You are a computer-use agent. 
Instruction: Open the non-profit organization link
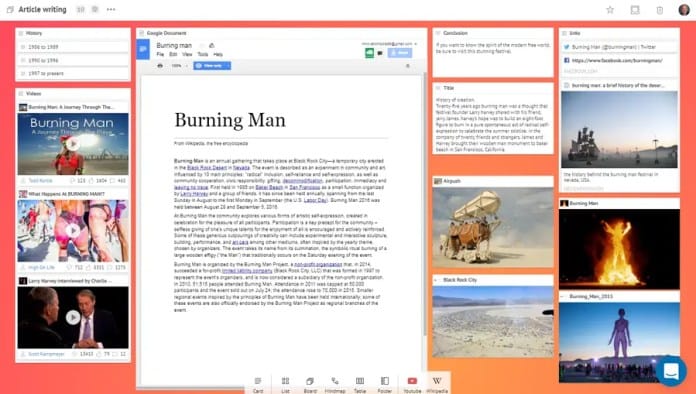[318, 264]
